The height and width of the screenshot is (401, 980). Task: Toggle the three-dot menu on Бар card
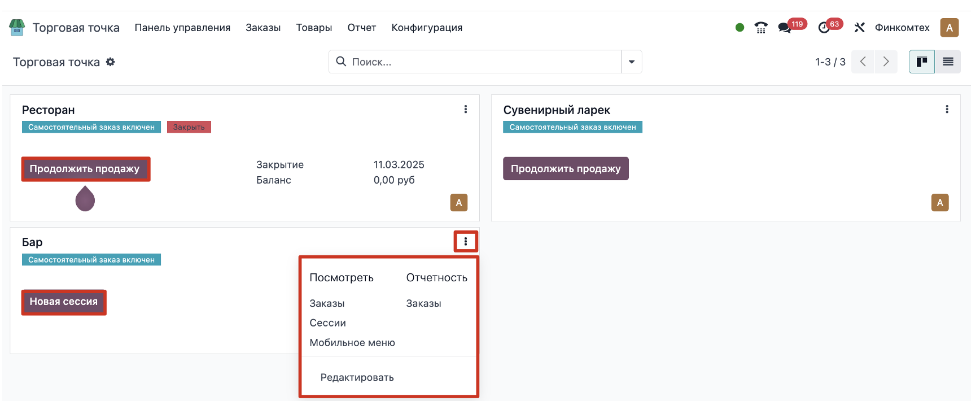pos(466,242)
